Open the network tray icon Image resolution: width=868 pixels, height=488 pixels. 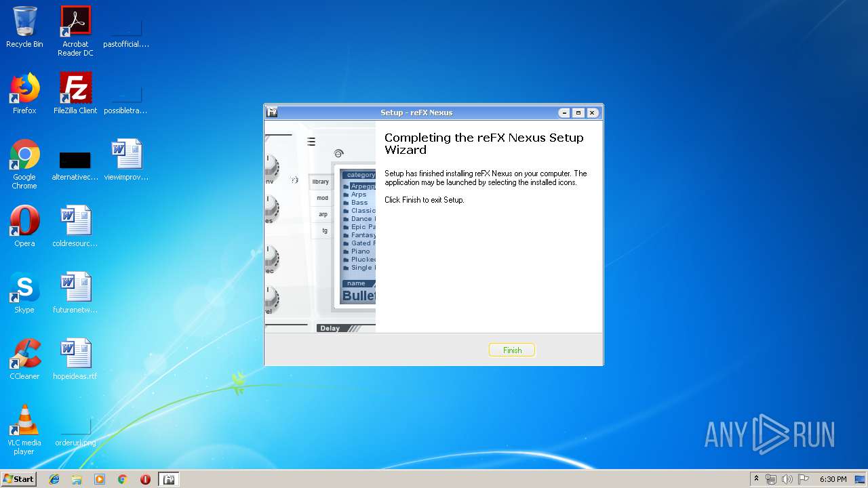click(x=771, y=479)
